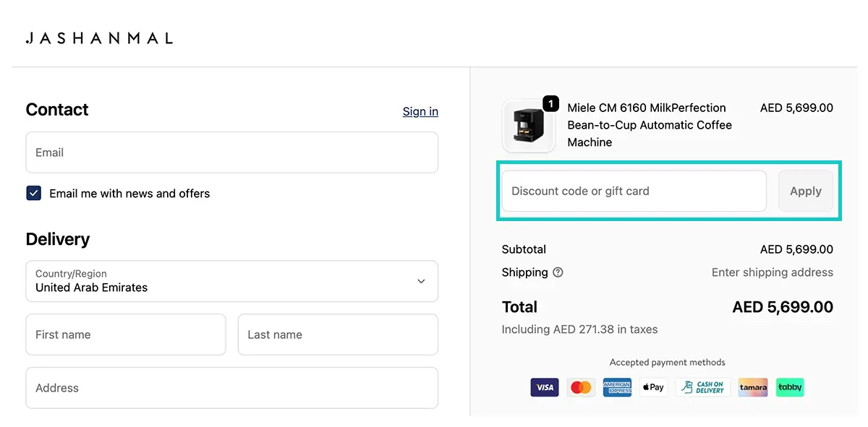
Task: Click the Delivery heading
Action: (x=58, y=239)
